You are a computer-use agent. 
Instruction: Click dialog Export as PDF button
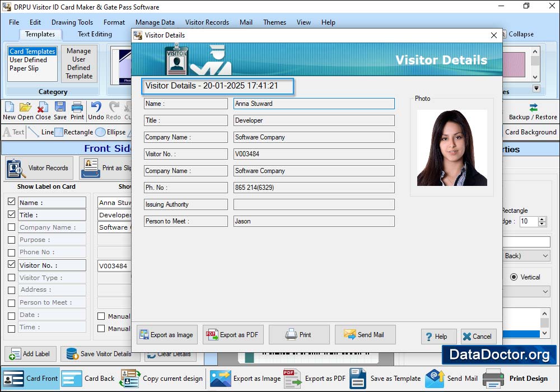tap(233, 334)
